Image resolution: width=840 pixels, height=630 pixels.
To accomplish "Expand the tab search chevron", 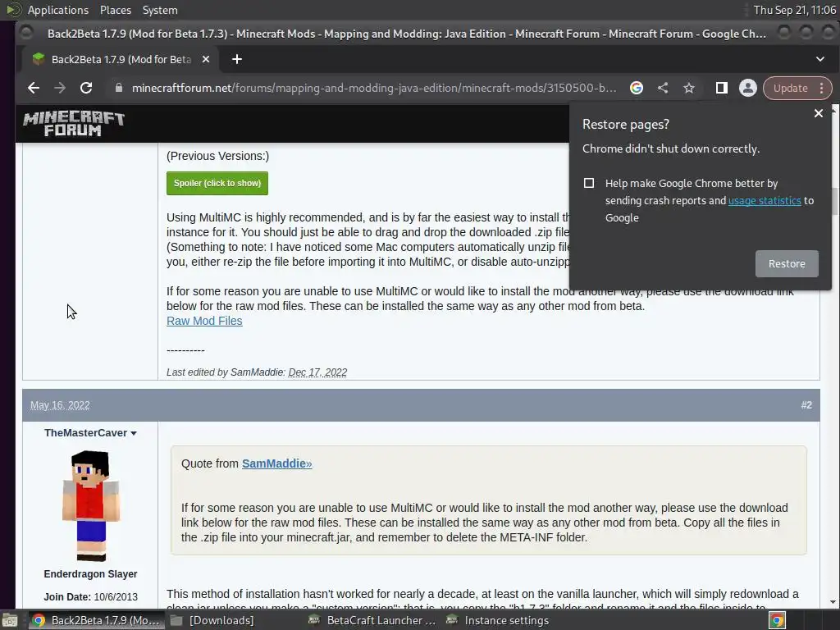I will coord(820,59).
